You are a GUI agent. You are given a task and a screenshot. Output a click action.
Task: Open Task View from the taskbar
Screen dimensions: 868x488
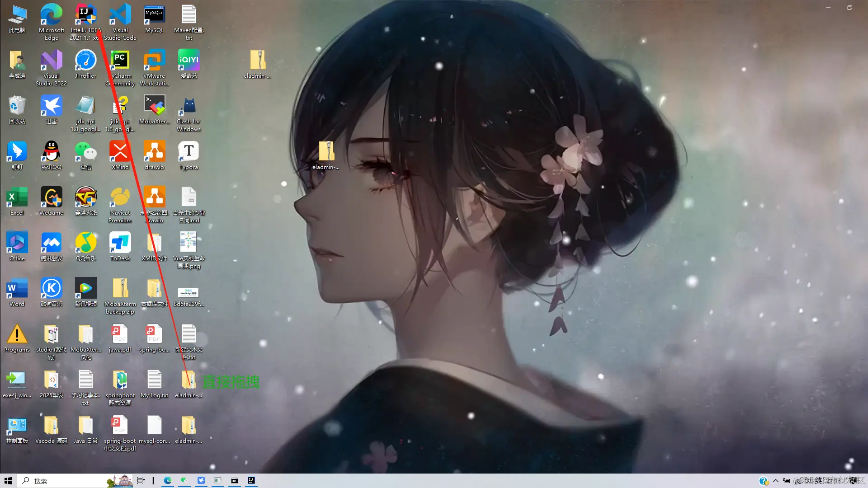pyautogui.click(x=141, y=481)
